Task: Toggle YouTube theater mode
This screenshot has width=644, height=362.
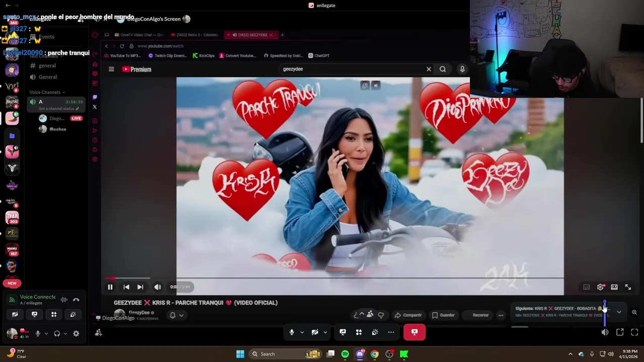Action: click(x=614, y=287)
